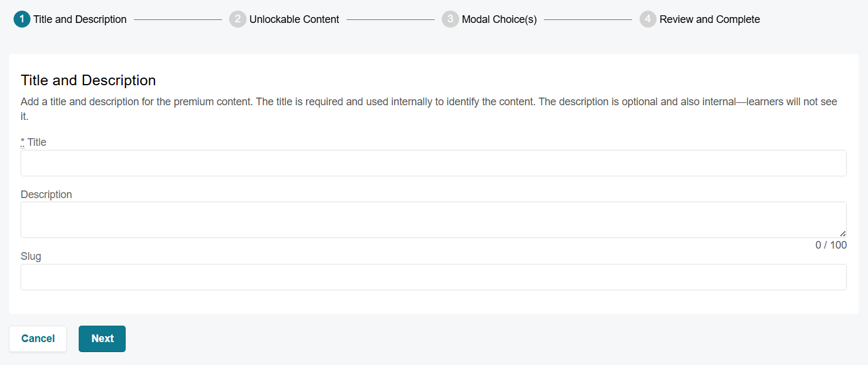Click the step 3 number circle
The height and width of the screenshot is (365, 868).
[x=450, y=19]
